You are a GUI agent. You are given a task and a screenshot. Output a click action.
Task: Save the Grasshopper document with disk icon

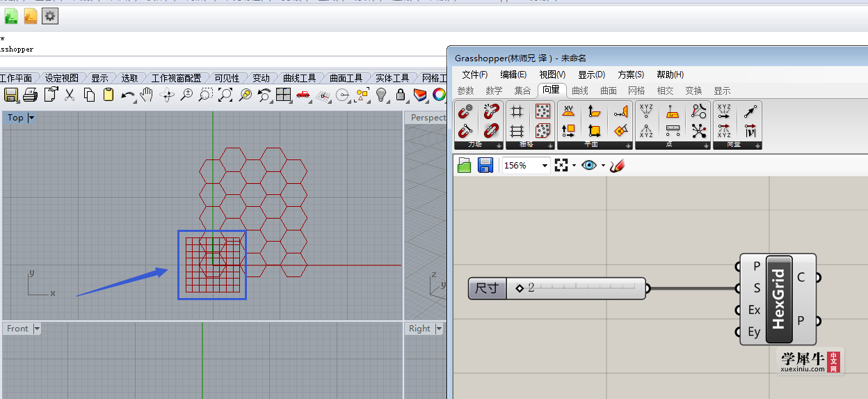point(485,165)
